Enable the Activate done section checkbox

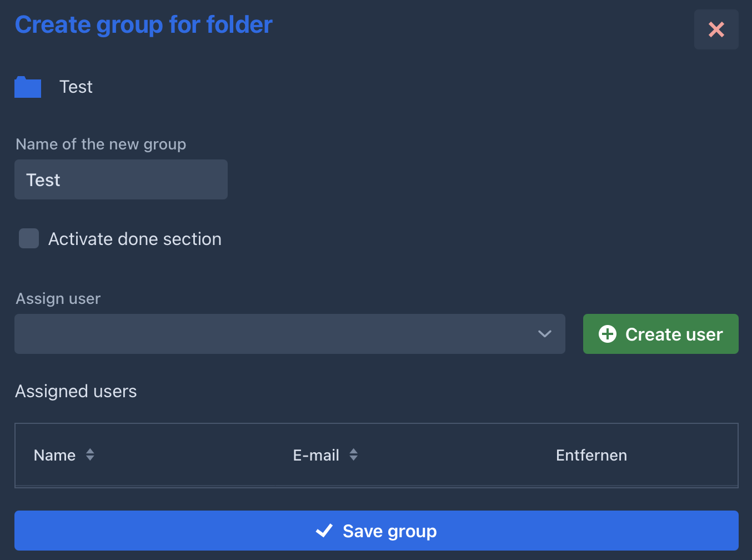click(x=29, y=238)
